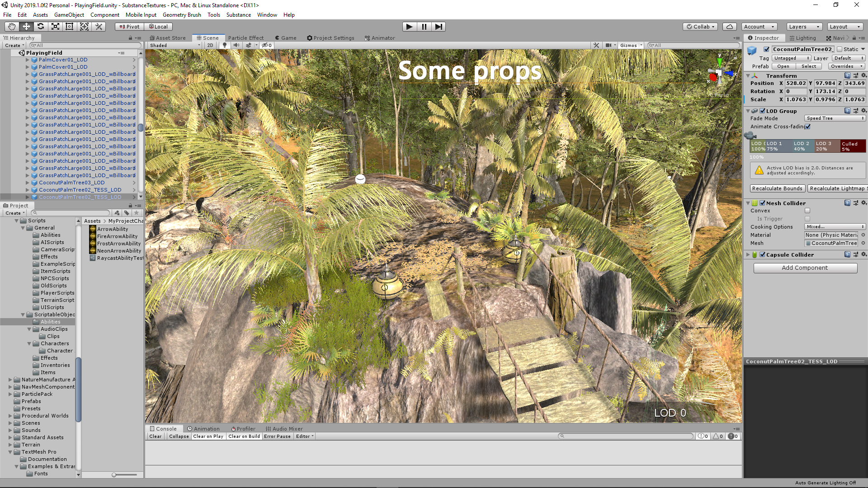This screenshot has height=488, width=868.
Task: Toggle Pivot/Center handle position
Action: coord(129,27)
